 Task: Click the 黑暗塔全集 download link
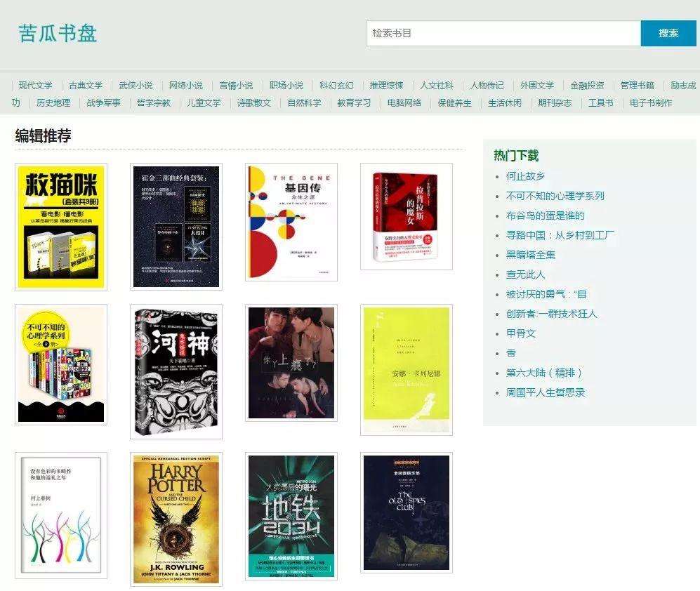(x=530, y=255)
